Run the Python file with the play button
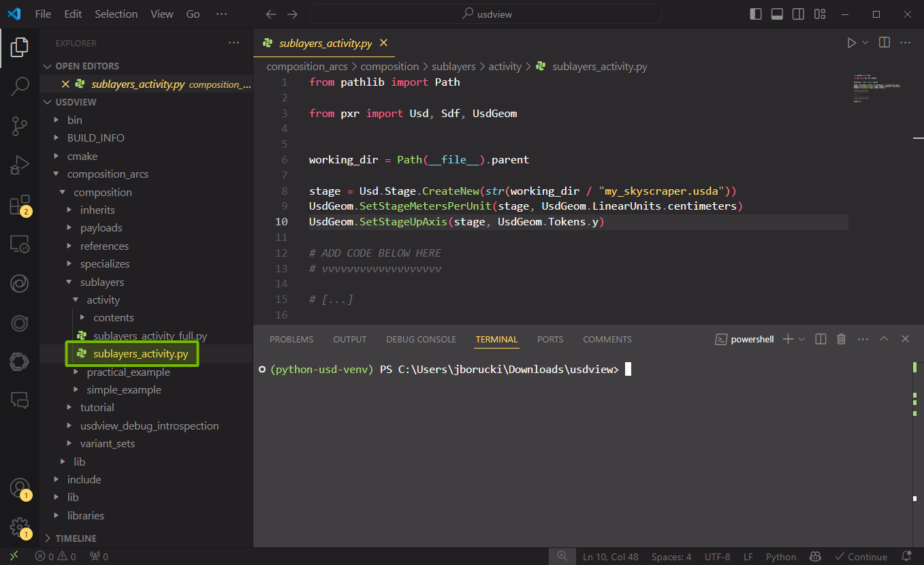 coord(851,43)
